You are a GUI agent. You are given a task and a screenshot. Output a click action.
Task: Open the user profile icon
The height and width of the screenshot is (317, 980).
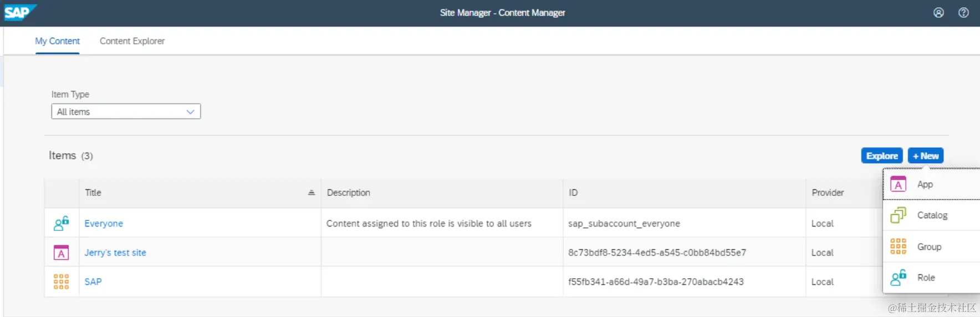pyautogui.click(x=938, y=12)
